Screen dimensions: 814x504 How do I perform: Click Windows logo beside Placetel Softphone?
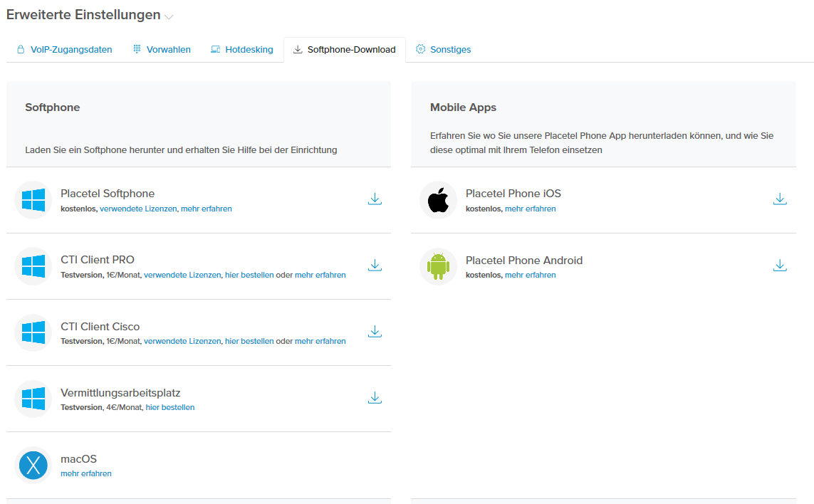33,200
